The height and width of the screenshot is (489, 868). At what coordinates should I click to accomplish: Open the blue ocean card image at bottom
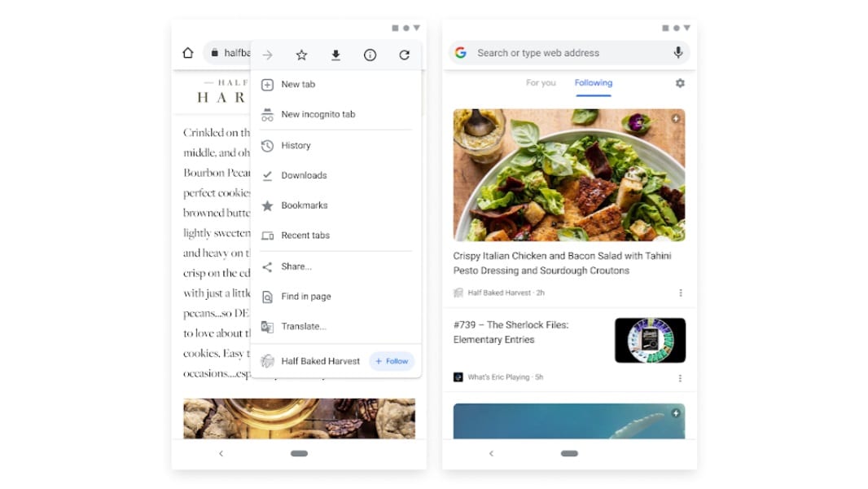coord(569,421)
